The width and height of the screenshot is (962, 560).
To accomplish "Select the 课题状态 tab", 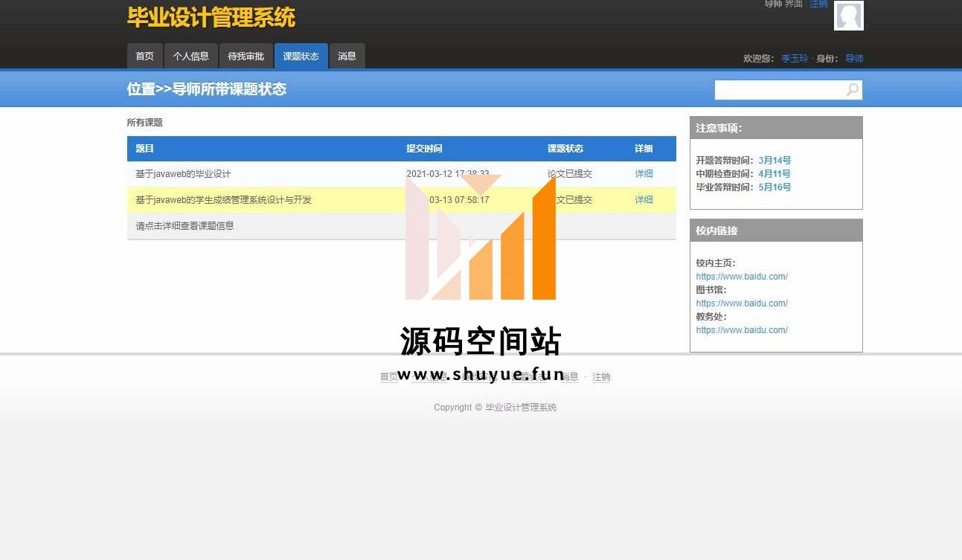I will point(301,57).
